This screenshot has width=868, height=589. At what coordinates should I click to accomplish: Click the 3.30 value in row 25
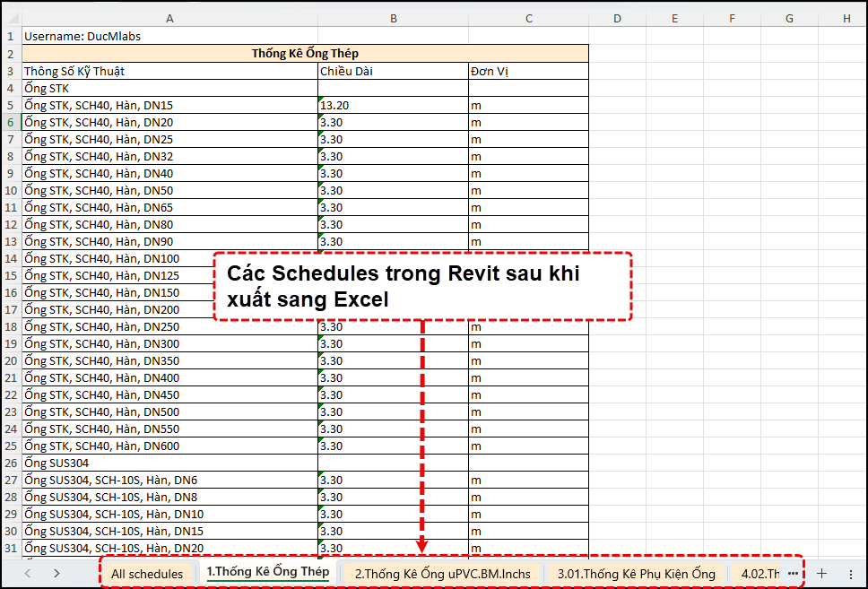(393, 446)
